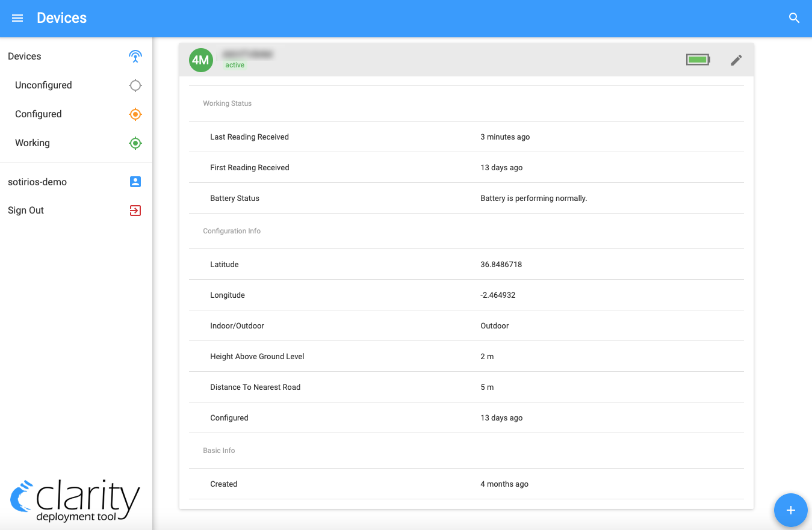Image resolution: width=812 pixels, height=530 pixels.
Task: Click the gray Unconfigured target icon
Action: point(135,85)
